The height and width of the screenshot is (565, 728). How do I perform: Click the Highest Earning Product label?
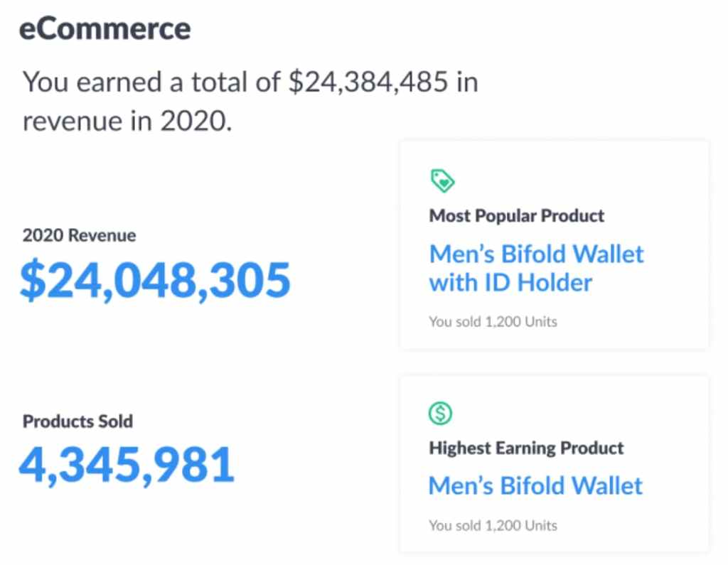(525, 448)
